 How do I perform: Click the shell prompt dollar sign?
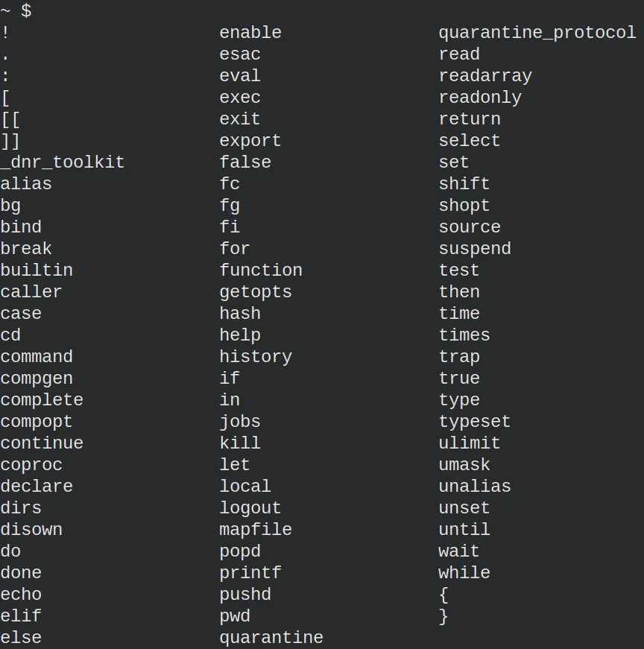click(26, 10)
